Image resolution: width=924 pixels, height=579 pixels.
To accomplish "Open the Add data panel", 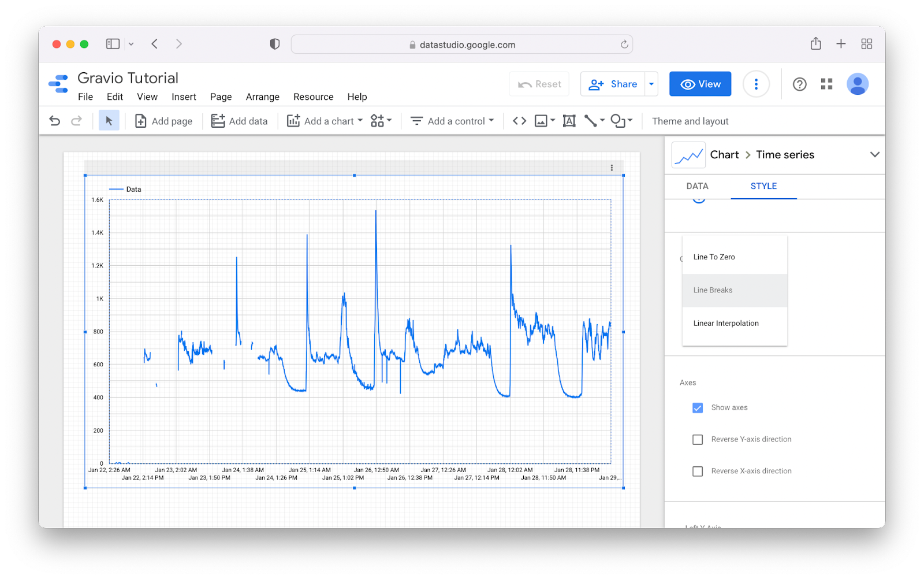I will [239, 121].
